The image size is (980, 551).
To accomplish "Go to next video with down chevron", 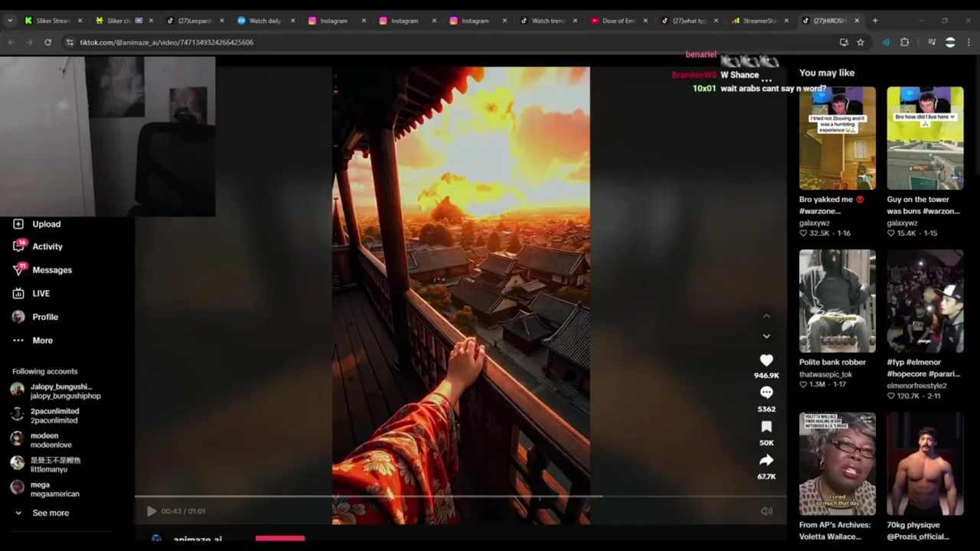I will pos(766,336).
